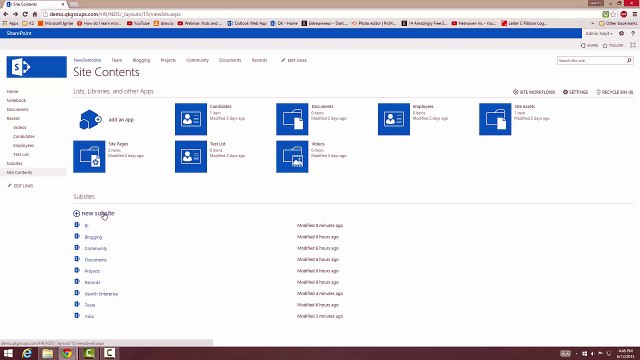
Task: Open the Documents library tile icon
Action: 292,119
